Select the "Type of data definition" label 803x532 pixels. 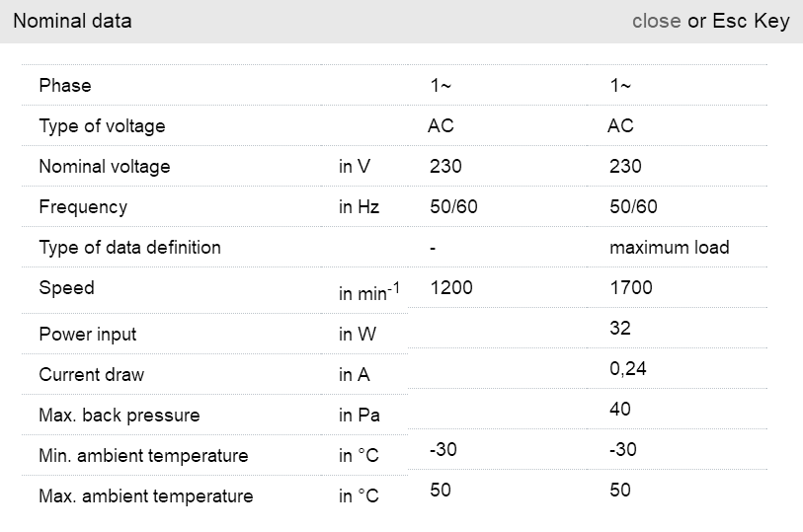pos(129,248)
